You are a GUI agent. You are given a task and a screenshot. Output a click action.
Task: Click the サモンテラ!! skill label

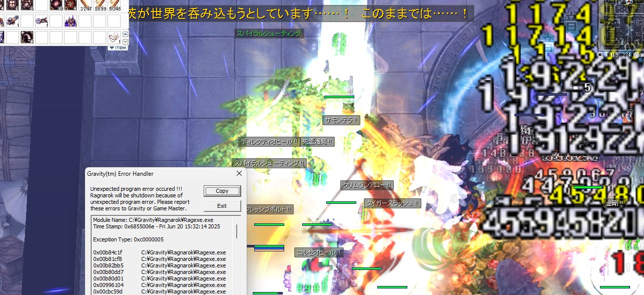(341, 120)
